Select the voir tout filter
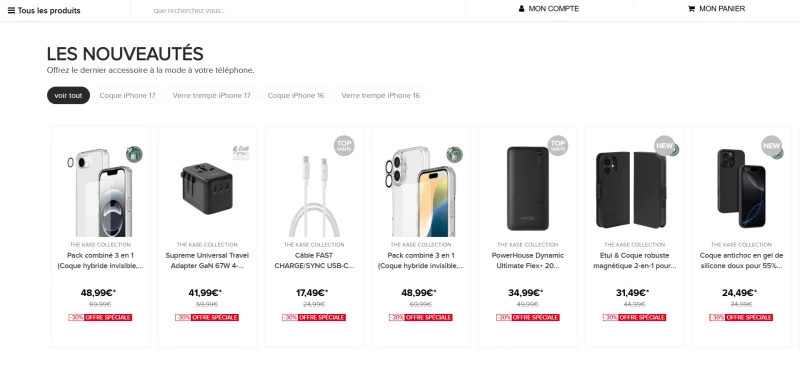 pyautogui.click(x=68, y=95)
